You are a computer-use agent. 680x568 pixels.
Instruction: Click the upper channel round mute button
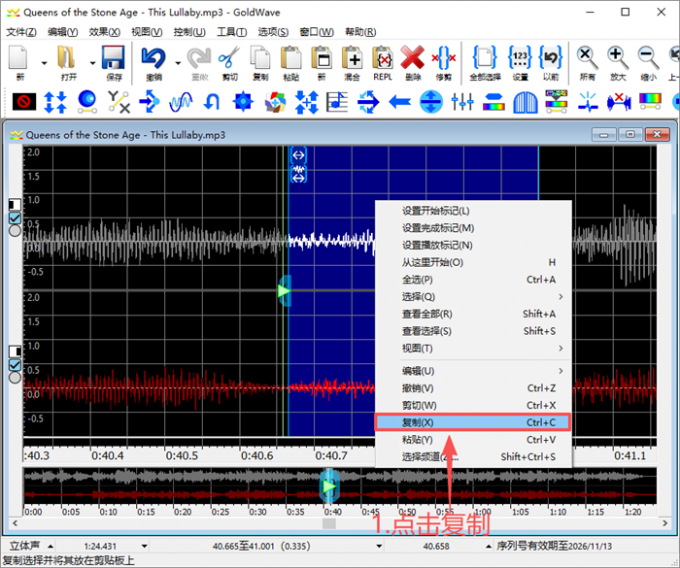coord(15,230)
